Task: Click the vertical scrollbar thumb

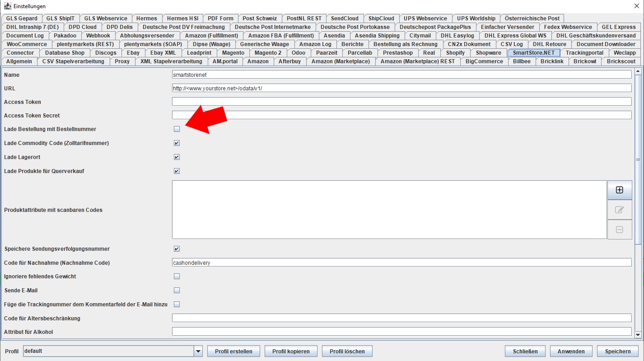Action: click(638, 159)
